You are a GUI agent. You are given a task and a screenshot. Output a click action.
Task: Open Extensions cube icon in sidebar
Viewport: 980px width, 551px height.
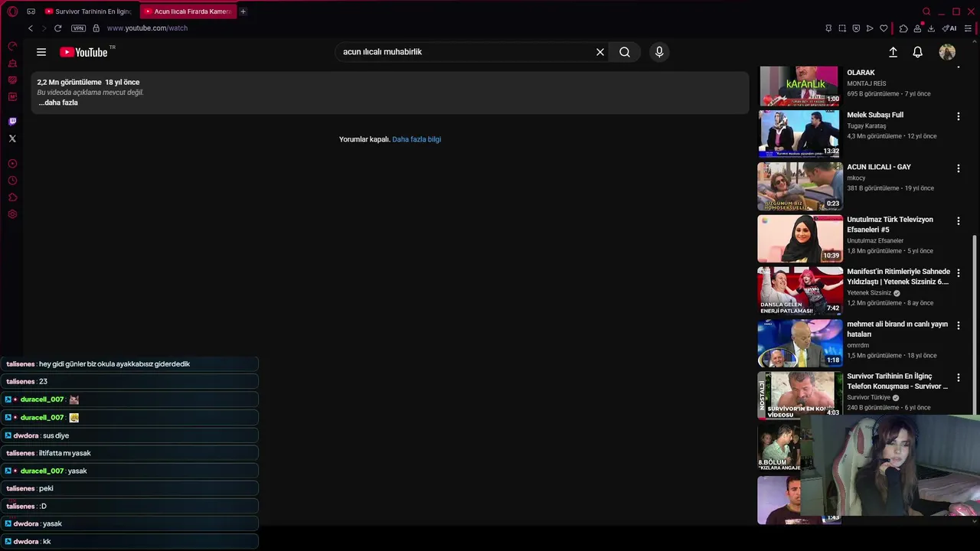pyautogui.click(x=12, y=197)
